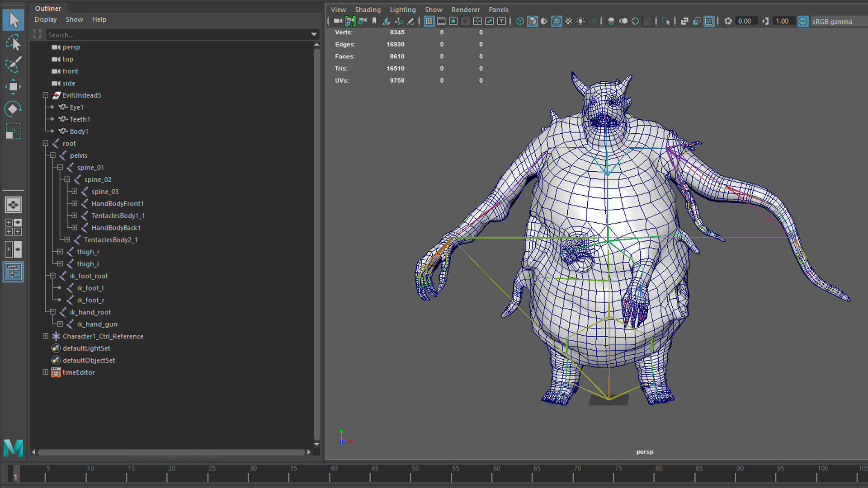The width and height of the screenshot is (868, 488).
Task: Click the Screen space ambient occlusion icon
Action: [x=611, y=21]
